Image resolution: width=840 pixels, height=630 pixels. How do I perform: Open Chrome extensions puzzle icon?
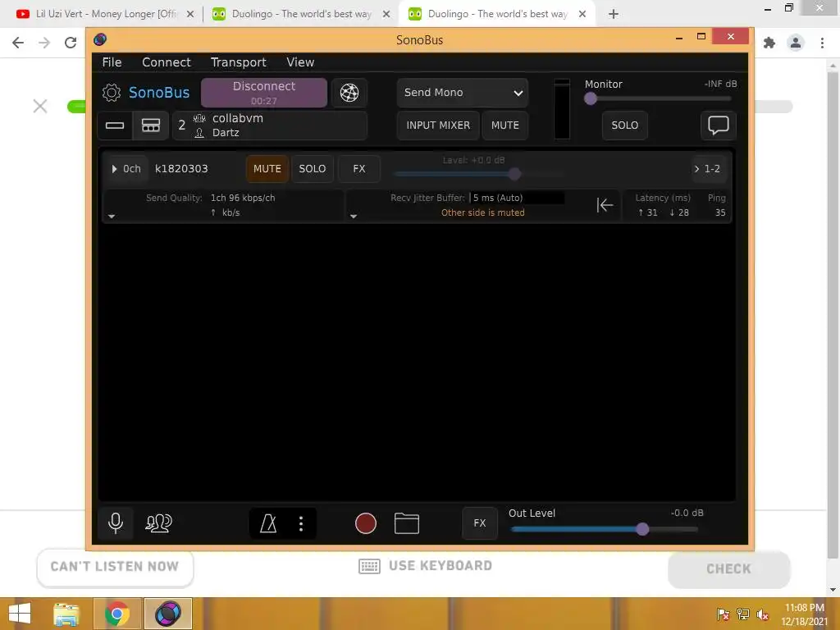click(x=769, y=43)
